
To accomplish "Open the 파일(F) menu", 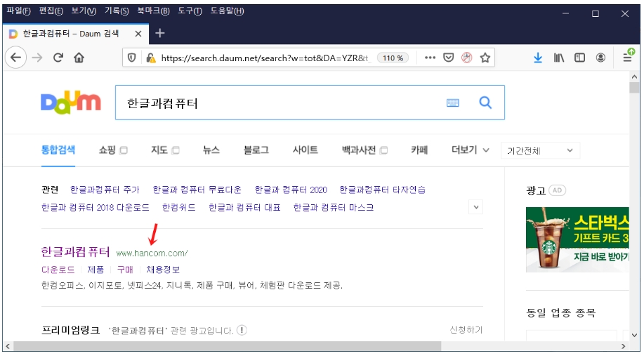I will click(18, 11).
